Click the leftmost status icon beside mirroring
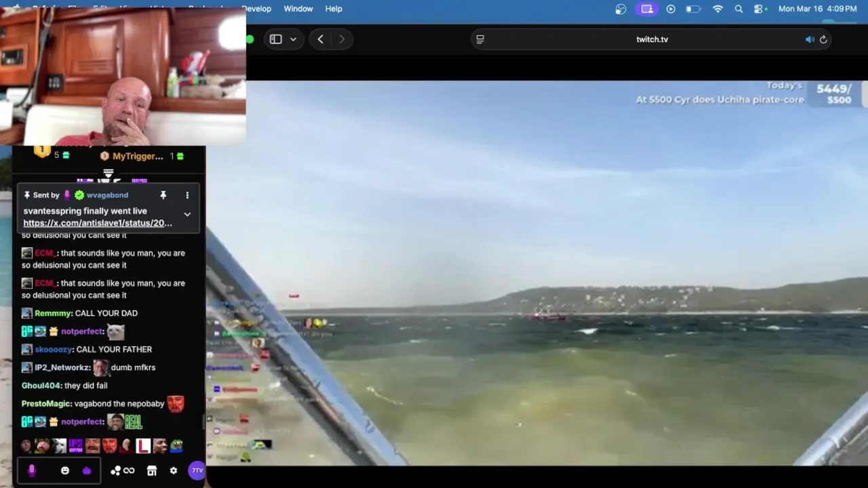 tap(620, 9)
